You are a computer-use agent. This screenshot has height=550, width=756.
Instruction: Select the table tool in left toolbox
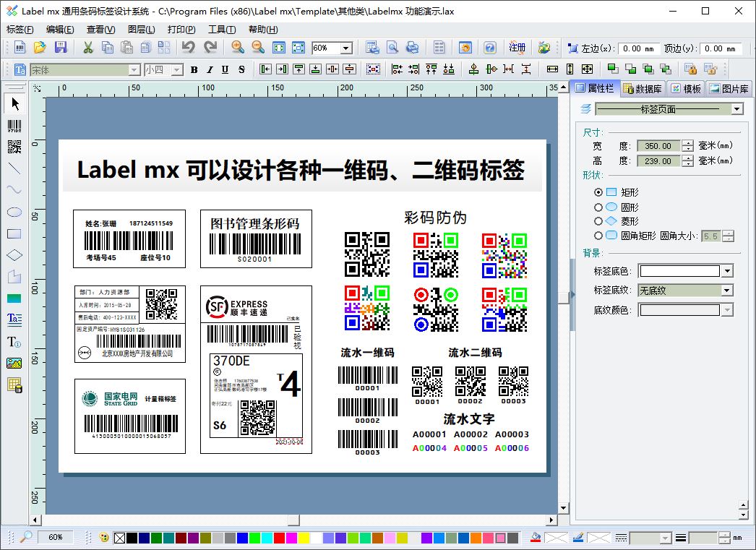point(14,385)
